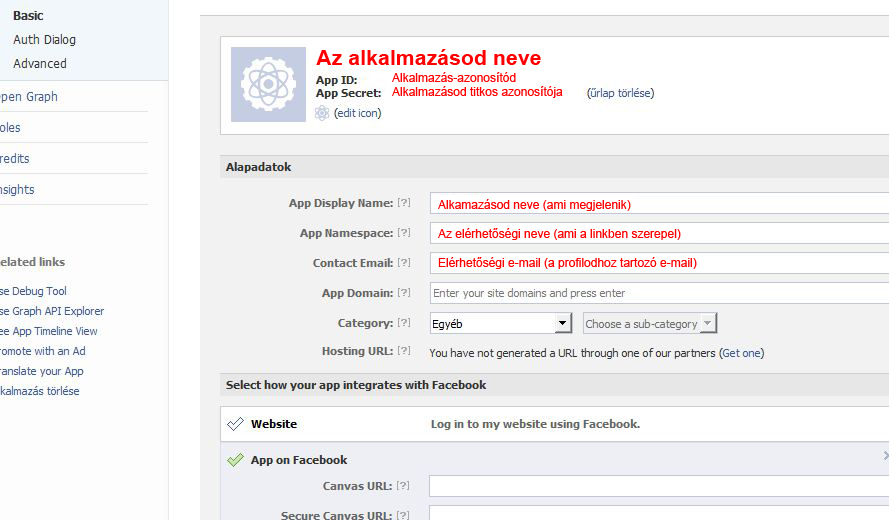Go to the Insights section
Image resolution: width=889 pixels, height=520 pixels.
coord(17,189)
